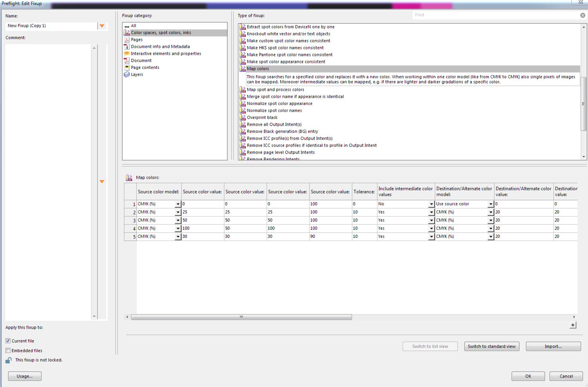Open Source color model dropdown in row 1
The image size is (588, 387).
pos(178,204)
